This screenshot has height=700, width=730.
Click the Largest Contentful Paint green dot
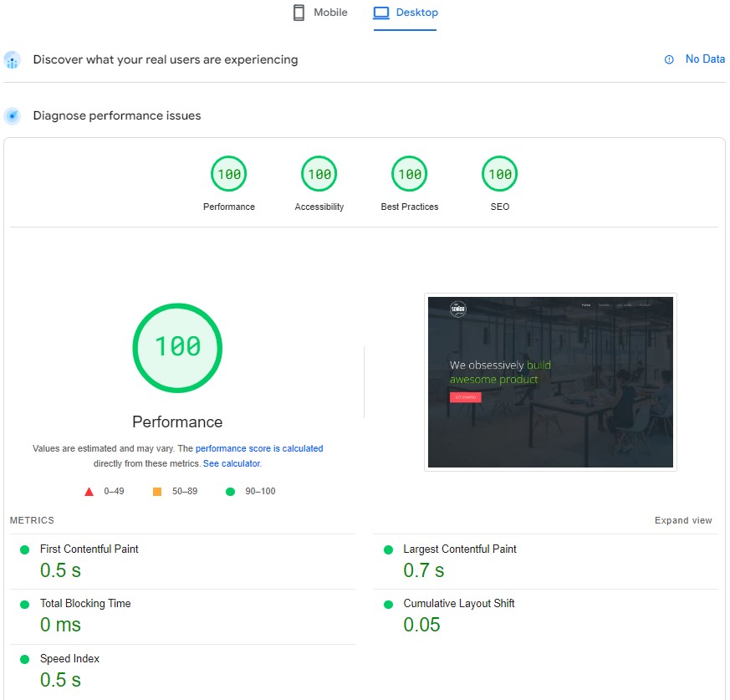tap(388, 550)
